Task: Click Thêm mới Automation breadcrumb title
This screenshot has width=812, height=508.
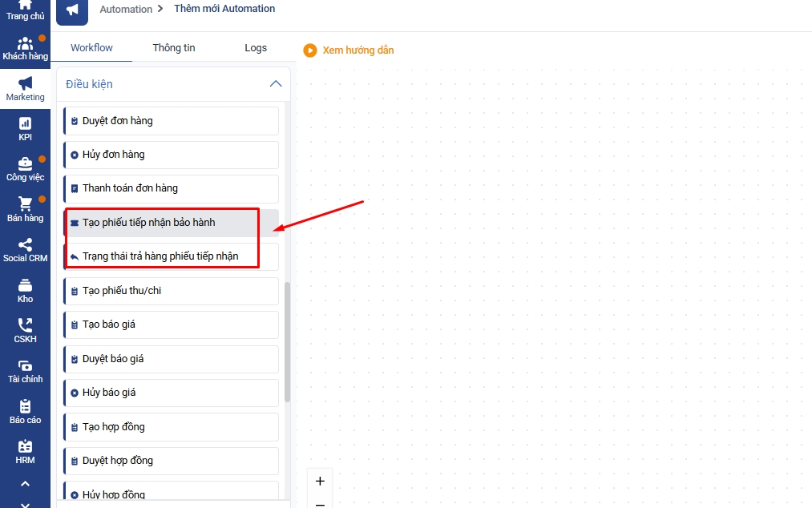Action: (x=224, y=8)
